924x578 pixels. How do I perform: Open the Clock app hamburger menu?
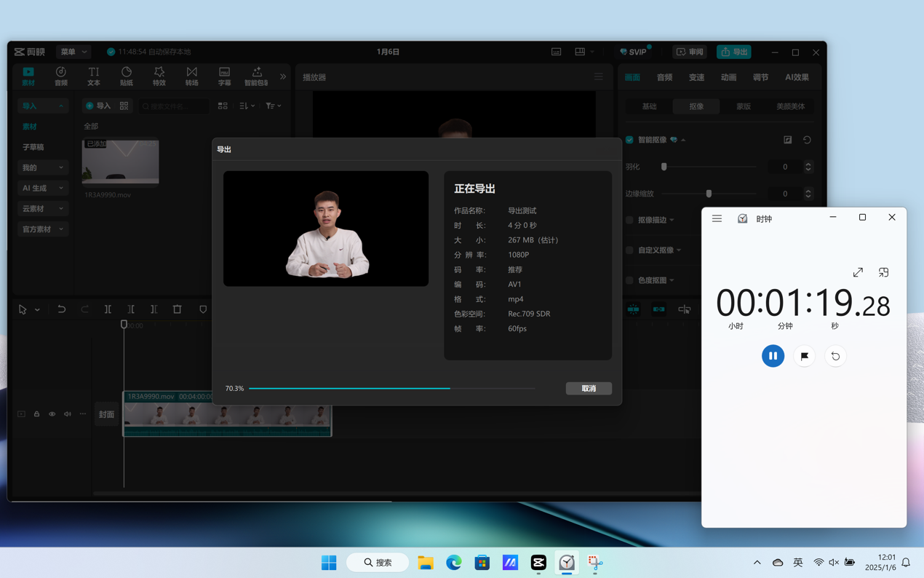(717, 218)
